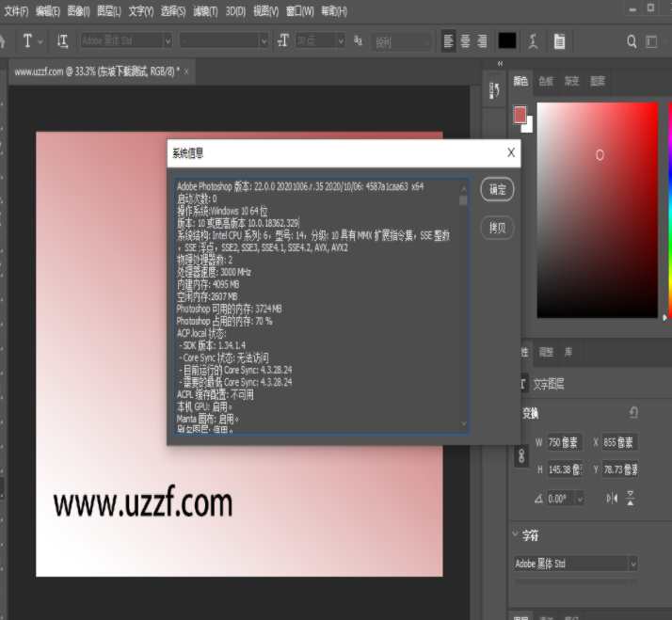Click 拷贝 to copy system info
This screenshot has width=672, height=620.
point(497,228)
